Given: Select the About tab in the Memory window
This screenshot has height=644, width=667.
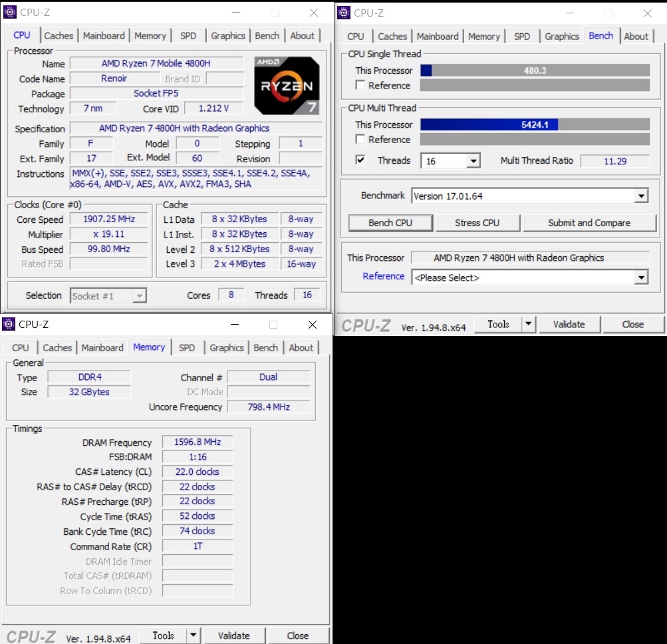Looking at the screenshot, I should click(x=301, y=348).
